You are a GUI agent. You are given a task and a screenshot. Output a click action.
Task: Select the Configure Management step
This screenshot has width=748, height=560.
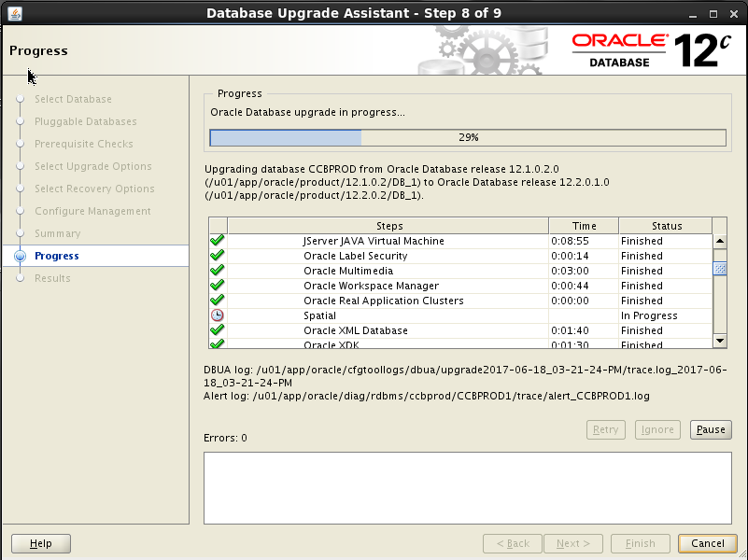point(92,211)
